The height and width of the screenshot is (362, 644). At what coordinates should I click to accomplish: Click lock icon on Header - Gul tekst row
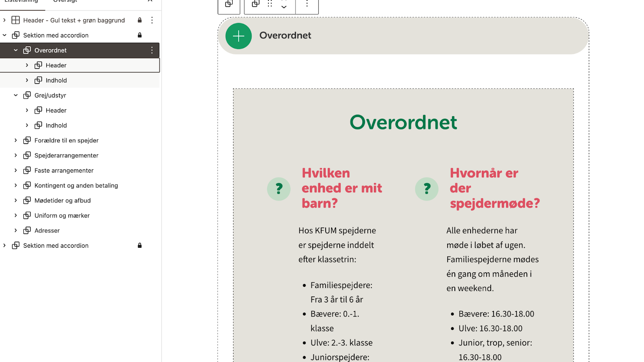(x=140, y=20)
